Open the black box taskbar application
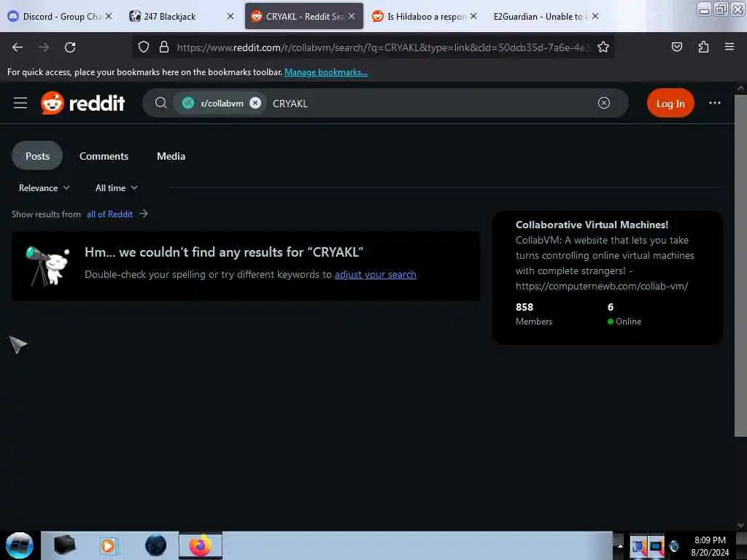Screen dimensions: 747x560 coord(64,545)
